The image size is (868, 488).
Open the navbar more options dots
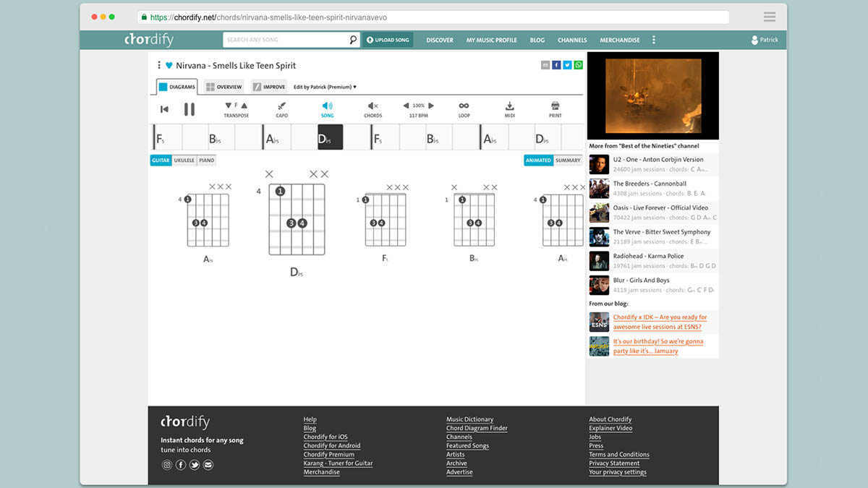[654, 40]
